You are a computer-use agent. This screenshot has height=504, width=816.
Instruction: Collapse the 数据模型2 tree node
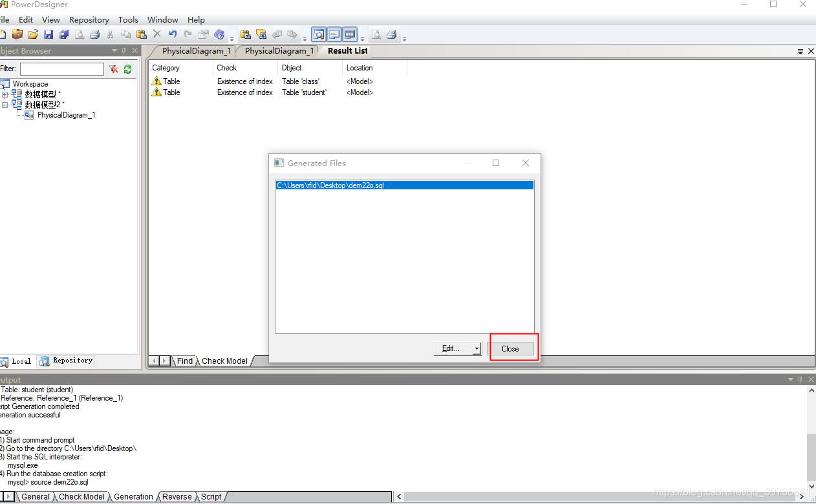click(x=5, y=105)
